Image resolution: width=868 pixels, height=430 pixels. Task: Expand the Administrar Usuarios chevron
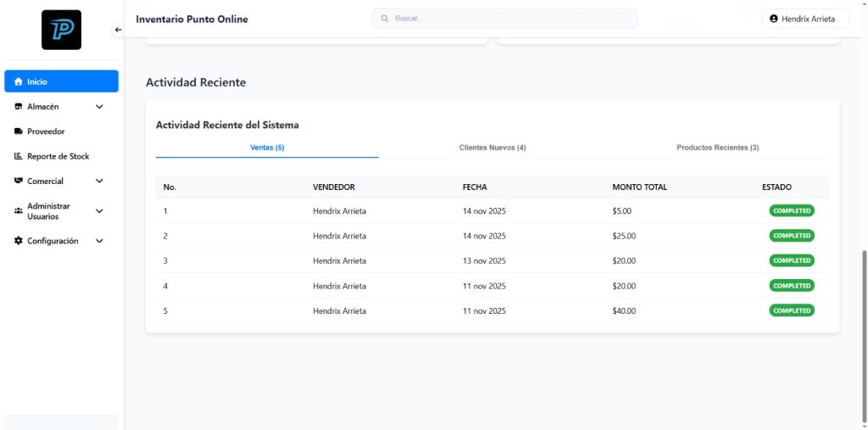click(99, 211)
